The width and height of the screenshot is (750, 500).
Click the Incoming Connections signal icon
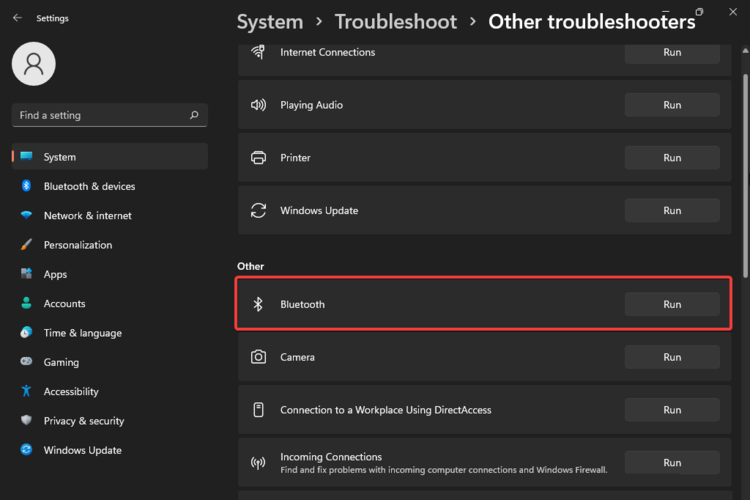tap(258, 463)
